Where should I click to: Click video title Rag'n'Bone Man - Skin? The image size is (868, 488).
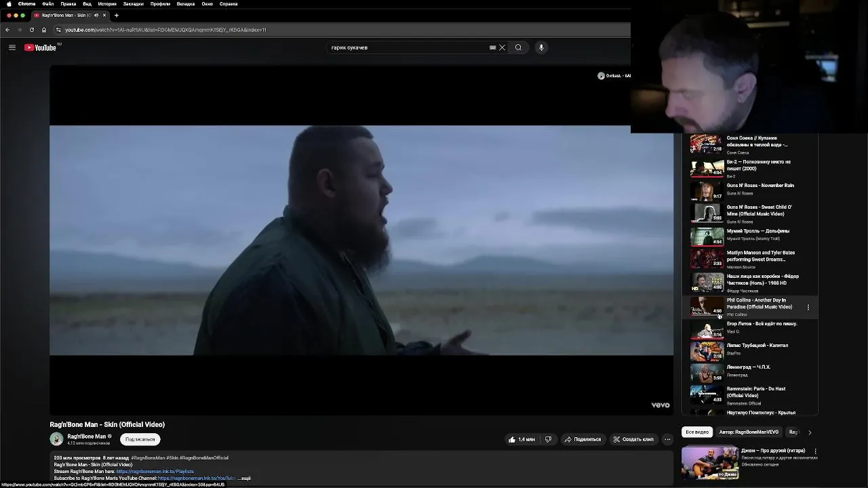[x=107, y=424]
